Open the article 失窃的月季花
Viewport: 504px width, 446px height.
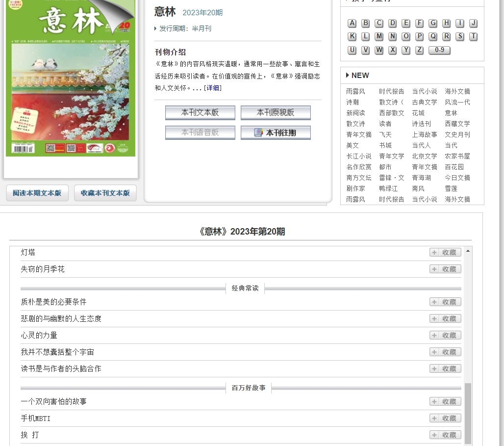point(43,269)
